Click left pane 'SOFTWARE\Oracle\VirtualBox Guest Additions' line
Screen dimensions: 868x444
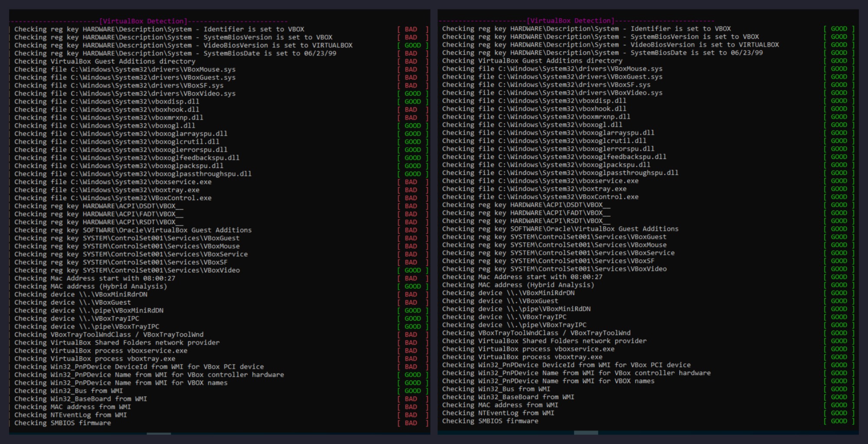pos(133,230)
